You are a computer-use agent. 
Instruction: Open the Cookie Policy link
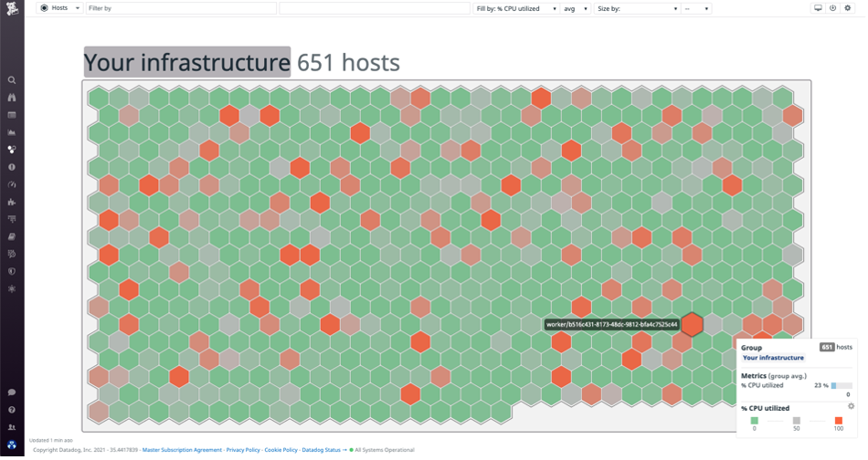281,450
